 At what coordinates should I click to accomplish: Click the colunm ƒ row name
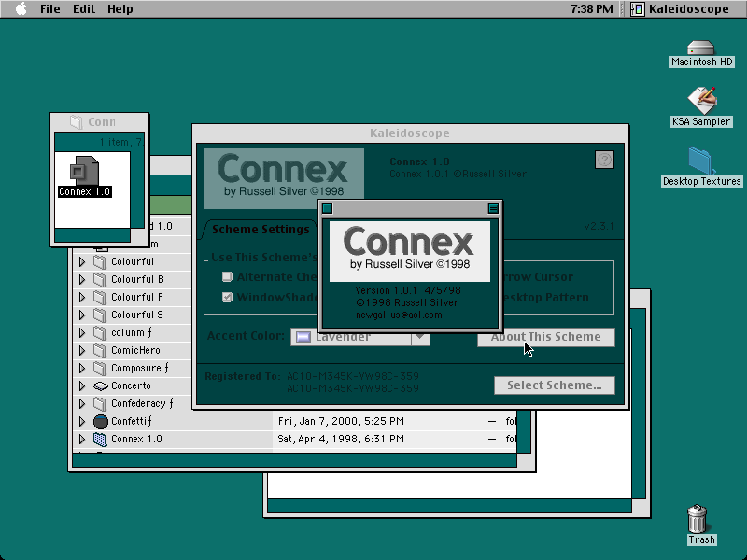(132, 332)
